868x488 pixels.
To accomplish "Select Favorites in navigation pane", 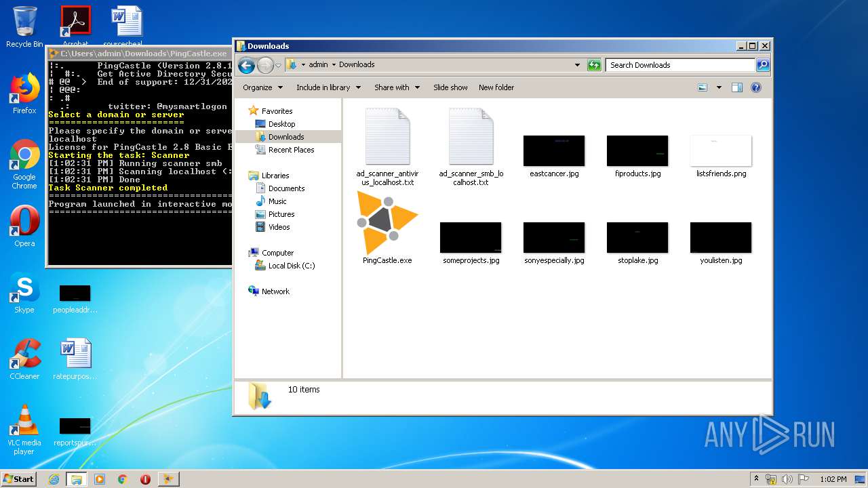I will [277, 111].
